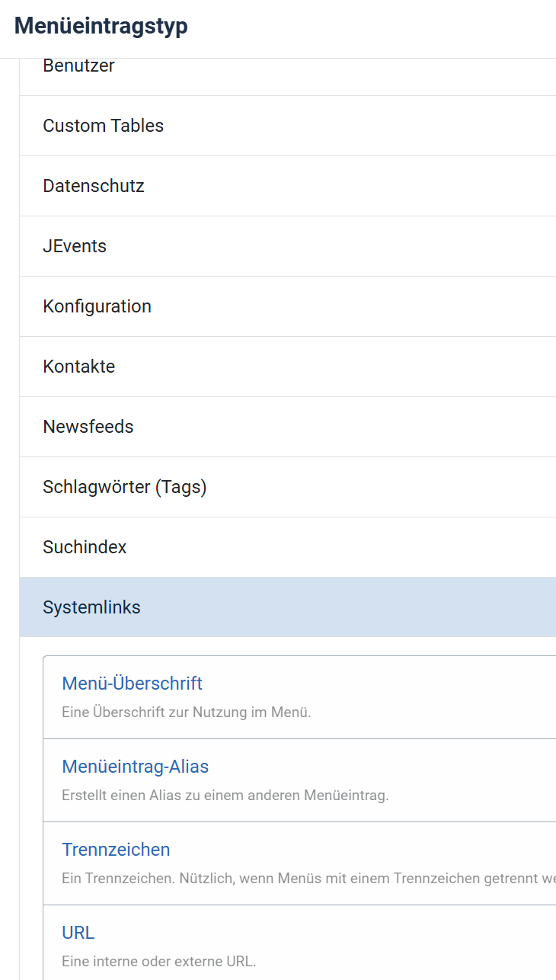Open the Datenschutz accordion group

pyautogui.click(x=93, y=186)
